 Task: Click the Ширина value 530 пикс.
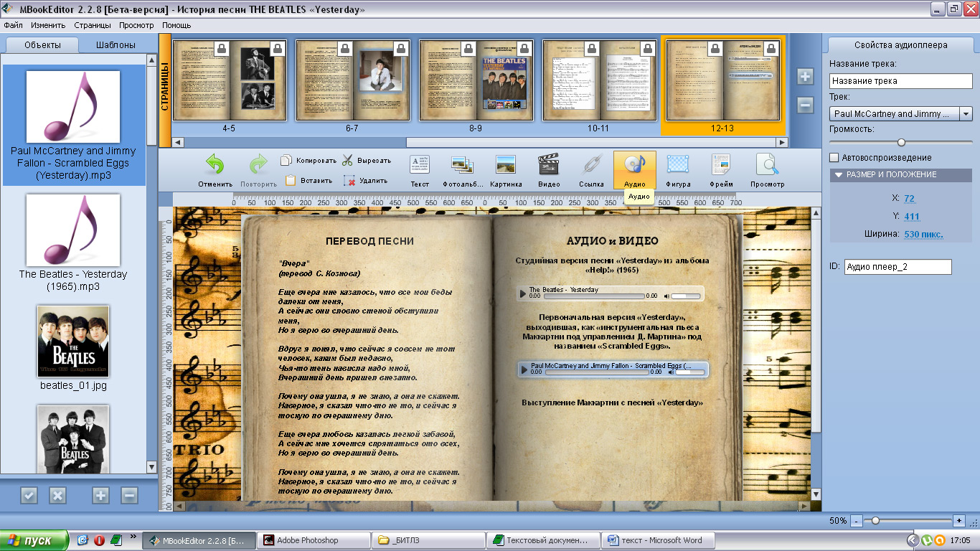(923, 234)
